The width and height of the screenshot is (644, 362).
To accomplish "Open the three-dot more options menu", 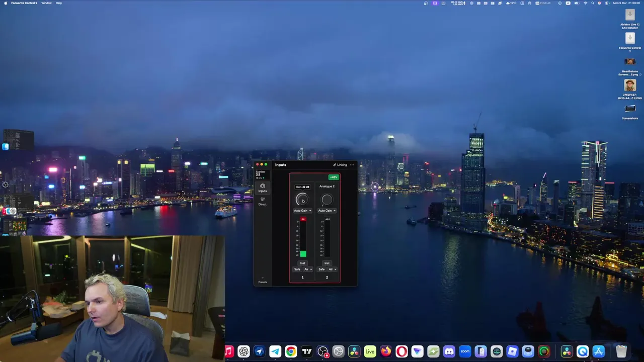I will [352, 165].
